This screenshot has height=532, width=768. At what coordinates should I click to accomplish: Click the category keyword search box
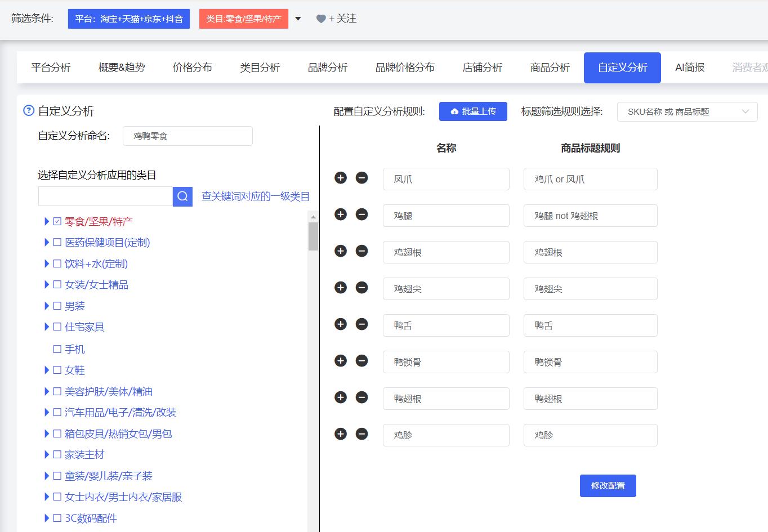tap(105, 196)
